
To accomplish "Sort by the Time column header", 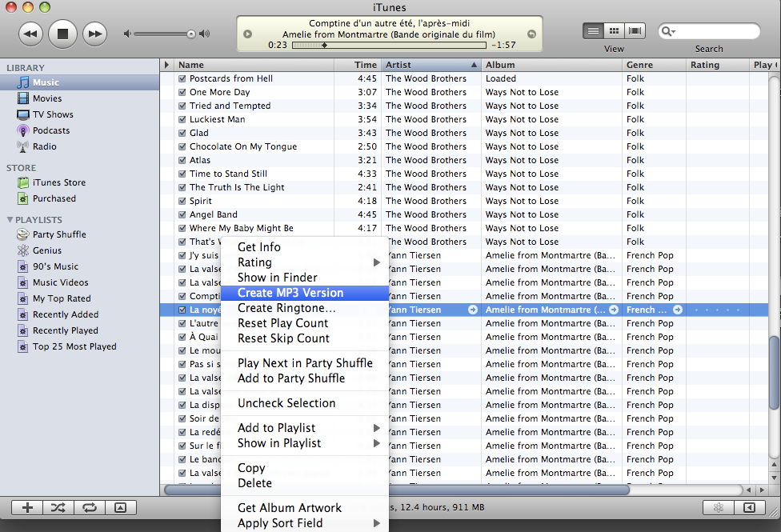I will click(358, 65).
